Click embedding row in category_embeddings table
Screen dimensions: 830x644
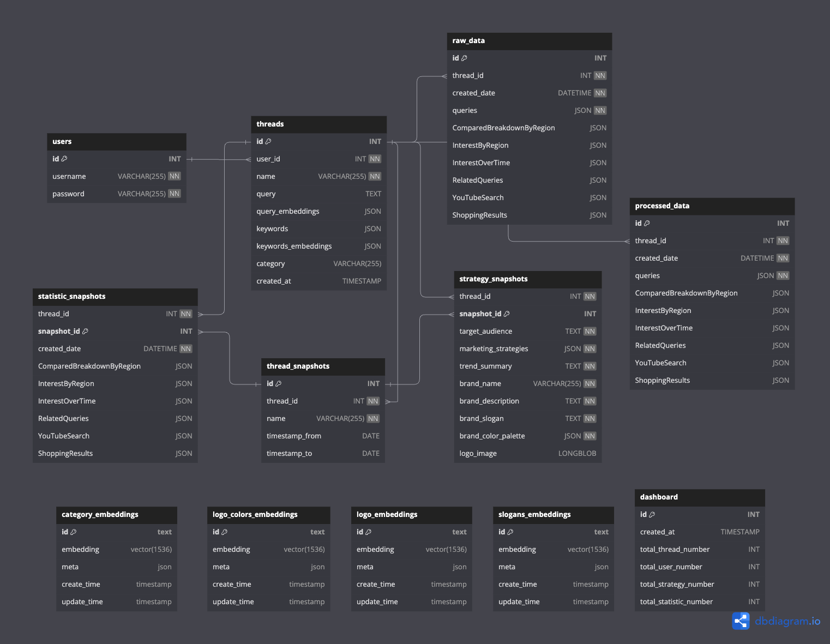tap(117, 550)
